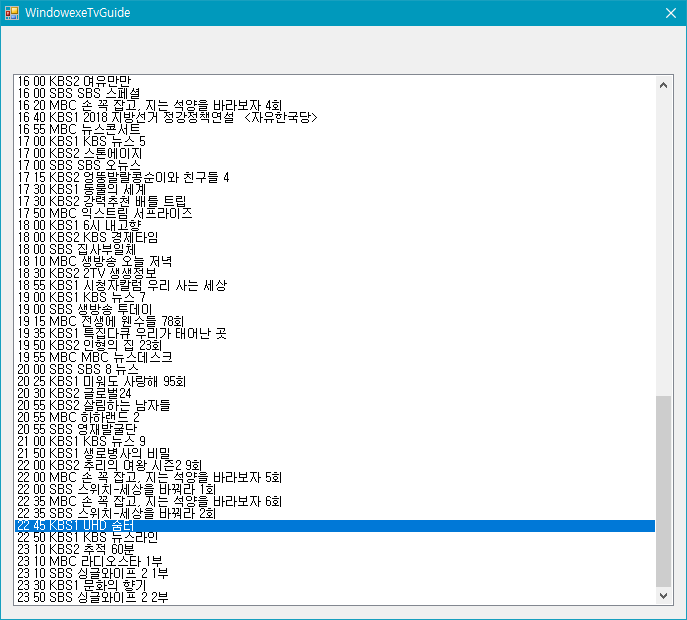Select the 17 50 MBC 서프라이즈 row
The width and height of the screenshot is (687, 620).
[x=335, y=213]
